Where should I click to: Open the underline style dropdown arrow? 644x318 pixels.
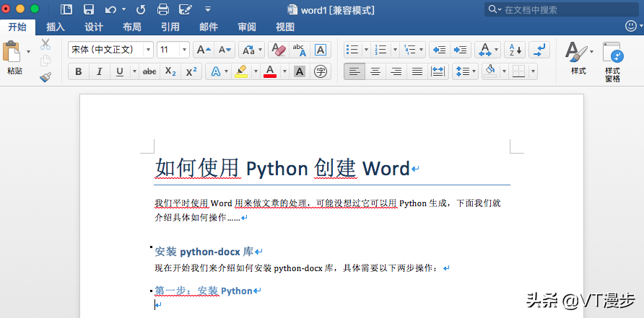click(x=134, y=72)
